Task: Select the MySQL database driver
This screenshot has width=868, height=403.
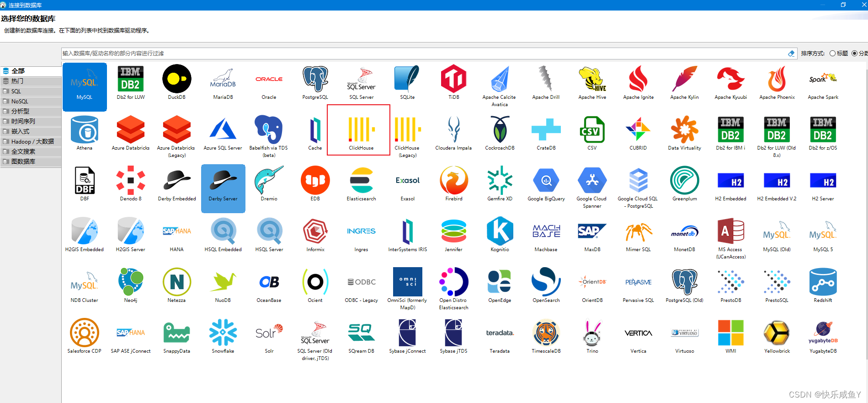Action: tap(85, 87)
